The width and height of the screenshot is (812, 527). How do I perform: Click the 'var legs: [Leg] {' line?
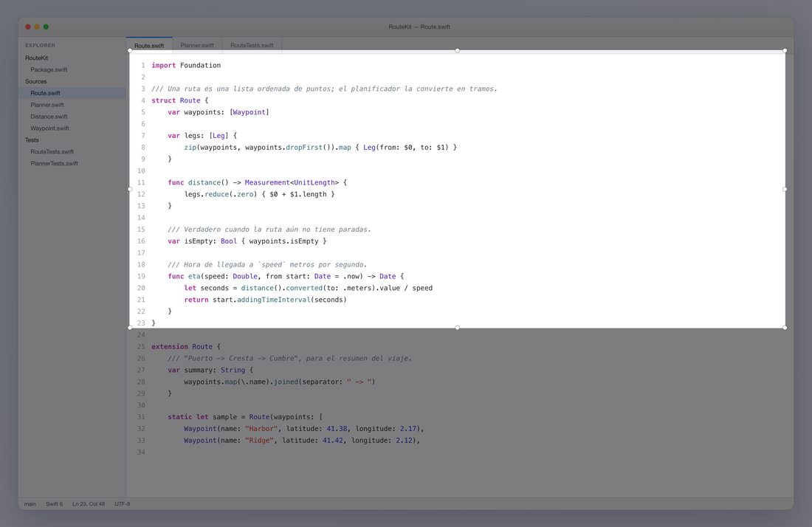[x=202, y=136]
